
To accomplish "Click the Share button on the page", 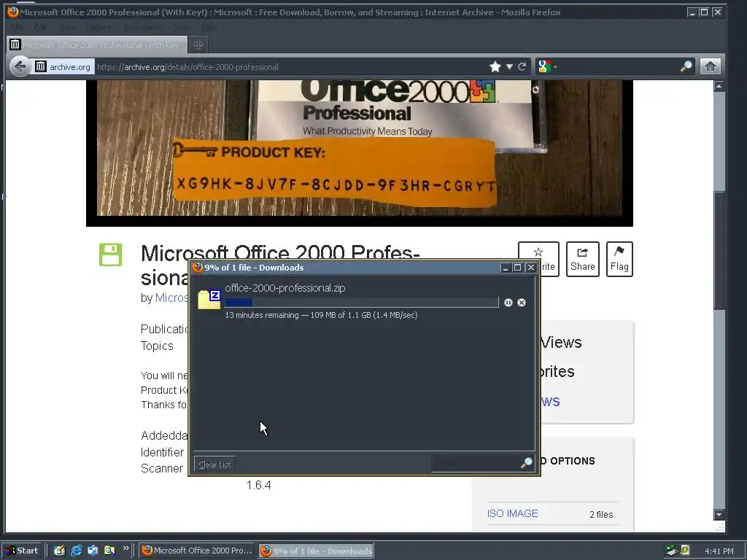I will (x=583, y=259).
